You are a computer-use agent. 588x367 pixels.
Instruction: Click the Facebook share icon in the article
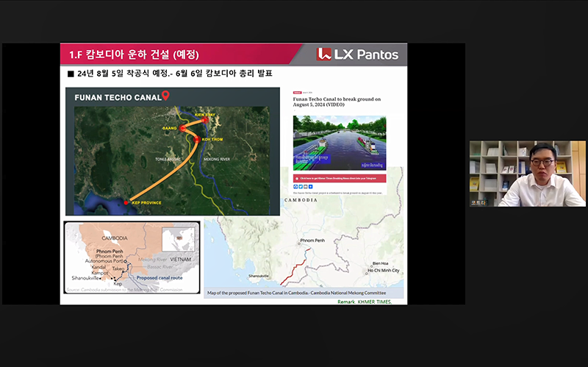295,187
